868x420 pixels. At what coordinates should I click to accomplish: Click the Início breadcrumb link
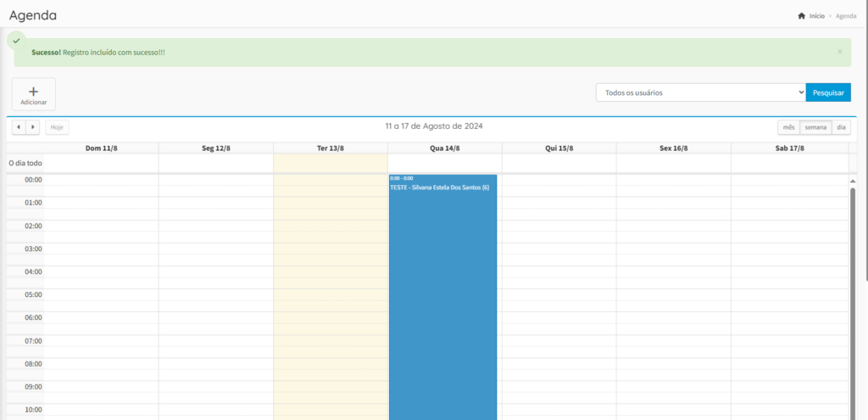click(817, 16)
